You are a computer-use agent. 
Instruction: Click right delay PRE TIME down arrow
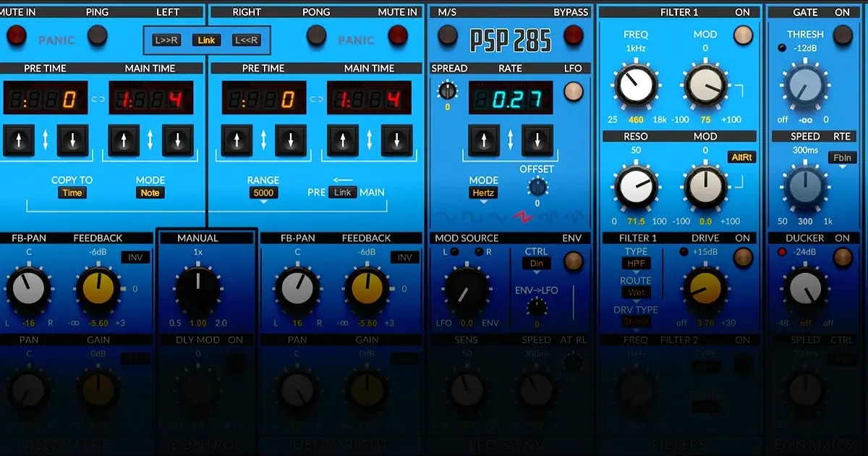pyautogui.click(x=290, y=140)
